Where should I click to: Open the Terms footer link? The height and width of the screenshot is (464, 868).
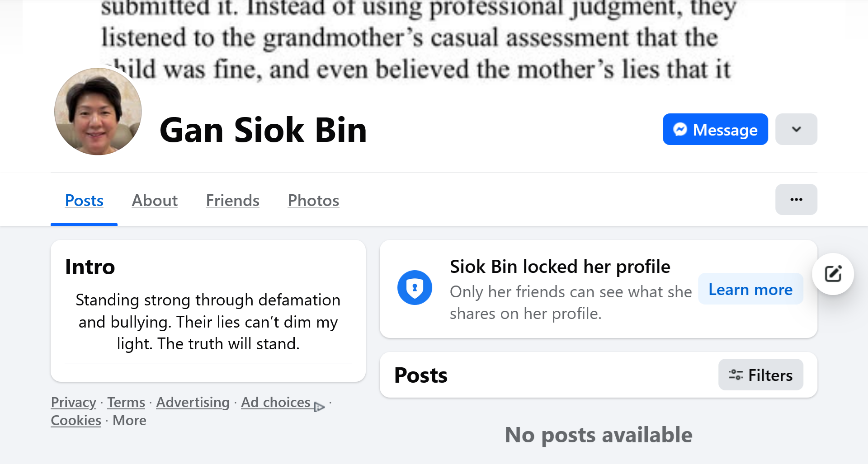tap(126, 402)
